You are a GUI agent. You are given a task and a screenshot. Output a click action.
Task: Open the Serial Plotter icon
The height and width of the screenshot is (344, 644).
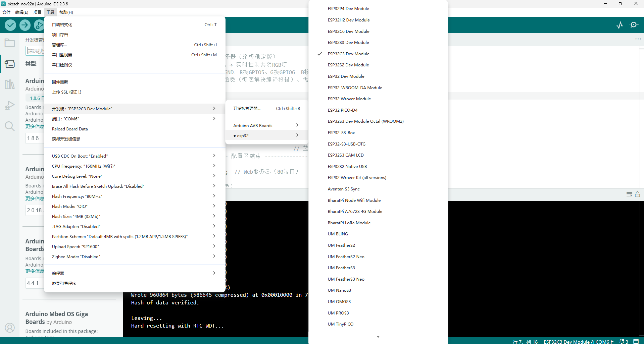point(620,25)
